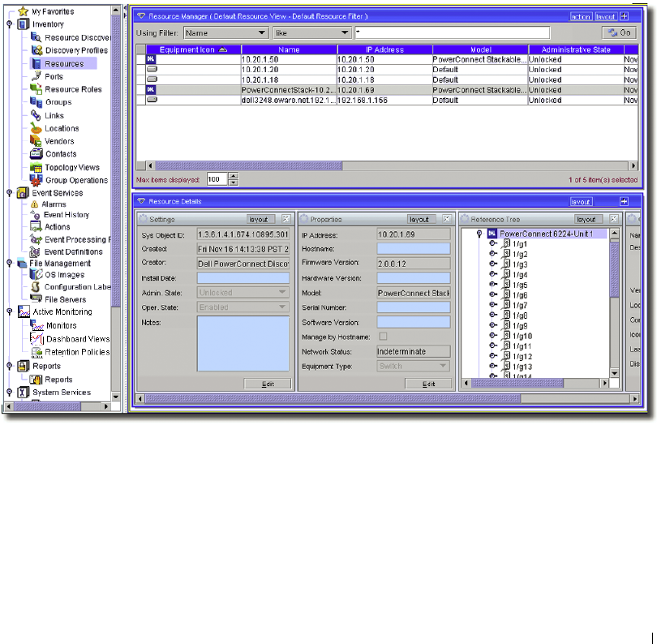Click the Topology Views icon
Screen dimensions: 657x644
[36, 167]
